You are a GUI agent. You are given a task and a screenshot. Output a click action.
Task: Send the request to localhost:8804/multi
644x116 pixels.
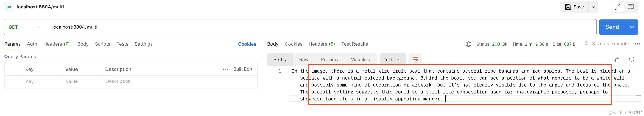pos(612,27)
